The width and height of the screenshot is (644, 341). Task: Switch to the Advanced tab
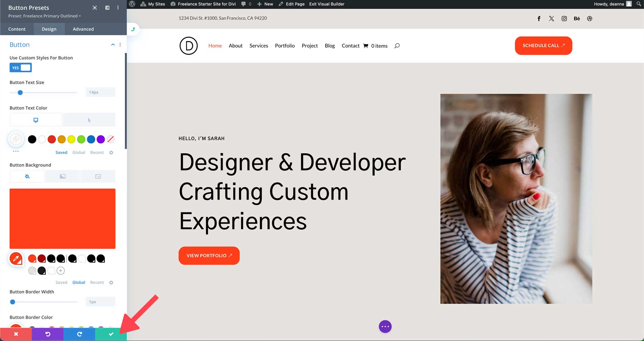tap(83, 29)
